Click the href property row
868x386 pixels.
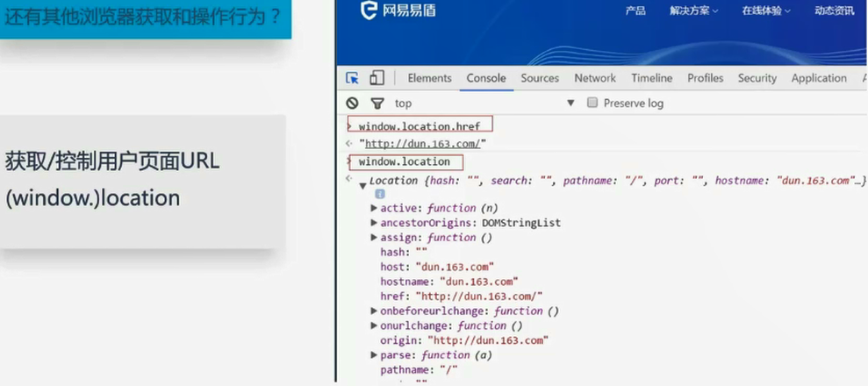(x=461, y=297)
